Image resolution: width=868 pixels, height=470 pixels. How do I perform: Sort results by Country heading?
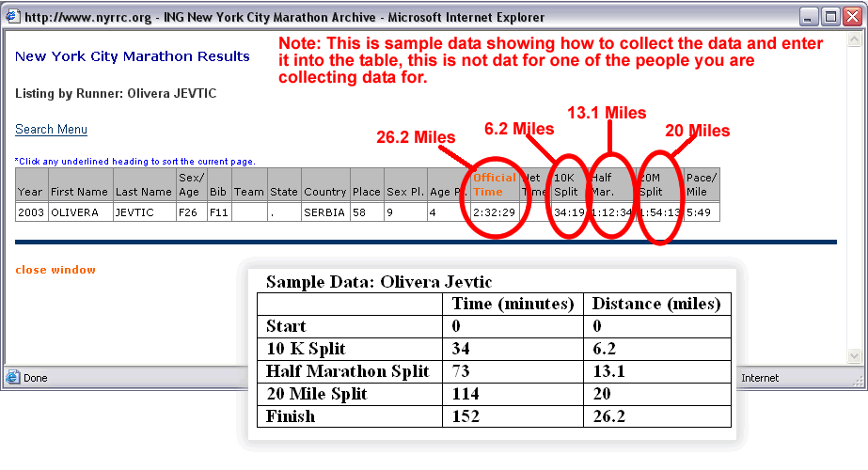(324, 192)
